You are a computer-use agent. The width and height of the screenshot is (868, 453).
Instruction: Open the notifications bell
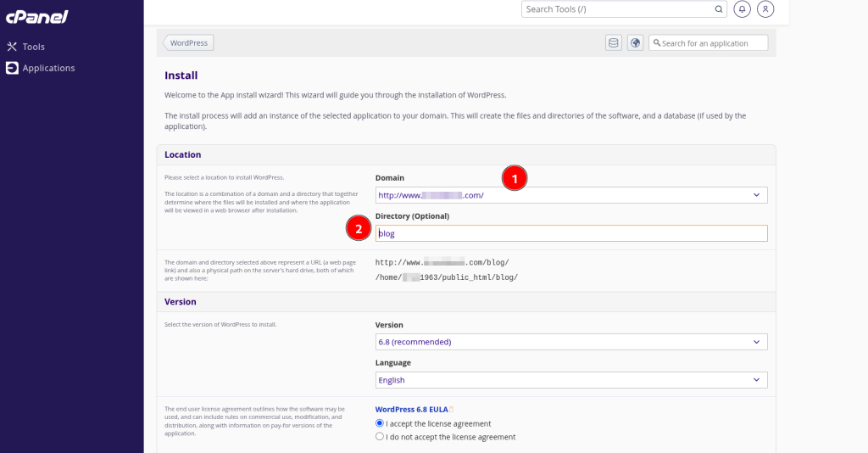point(742,8)
